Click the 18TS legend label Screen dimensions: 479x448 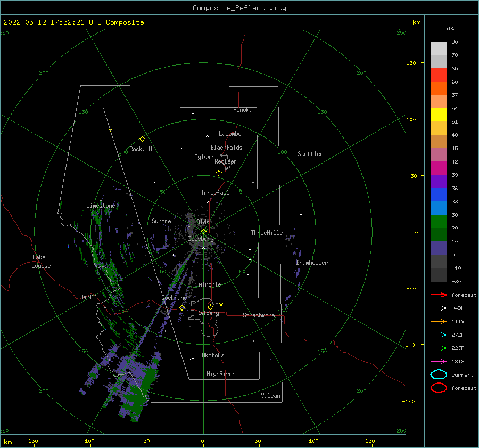[458, 362]
